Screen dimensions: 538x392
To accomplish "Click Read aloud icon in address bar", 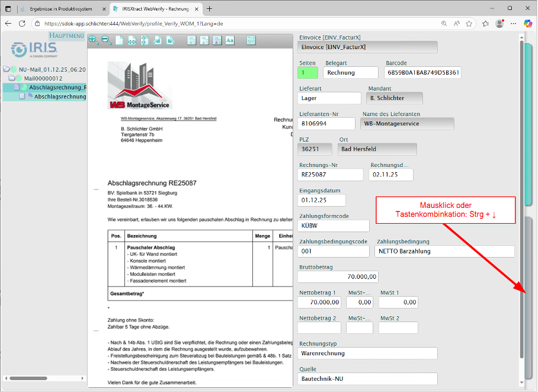I will (457, 23).
